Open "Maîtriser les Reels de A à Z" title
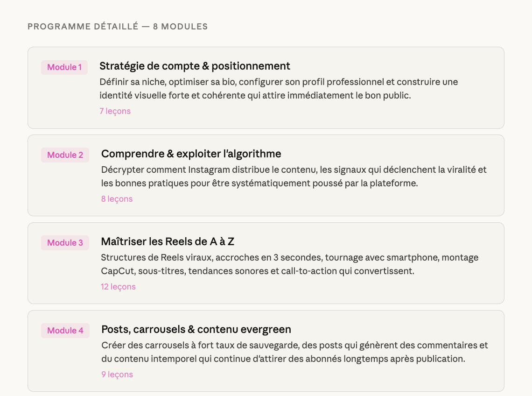This screenshot has width=532, height=396. click(168, 241)
